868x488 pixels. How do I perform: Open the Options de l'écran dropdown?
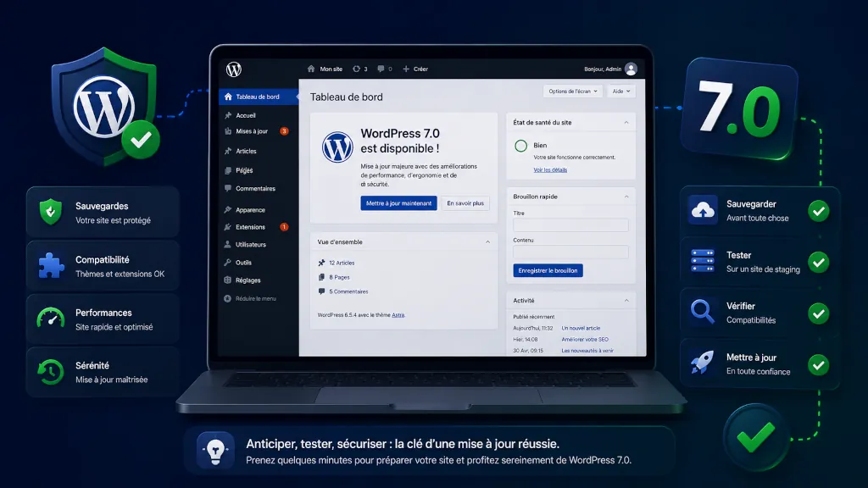point(572,91)
